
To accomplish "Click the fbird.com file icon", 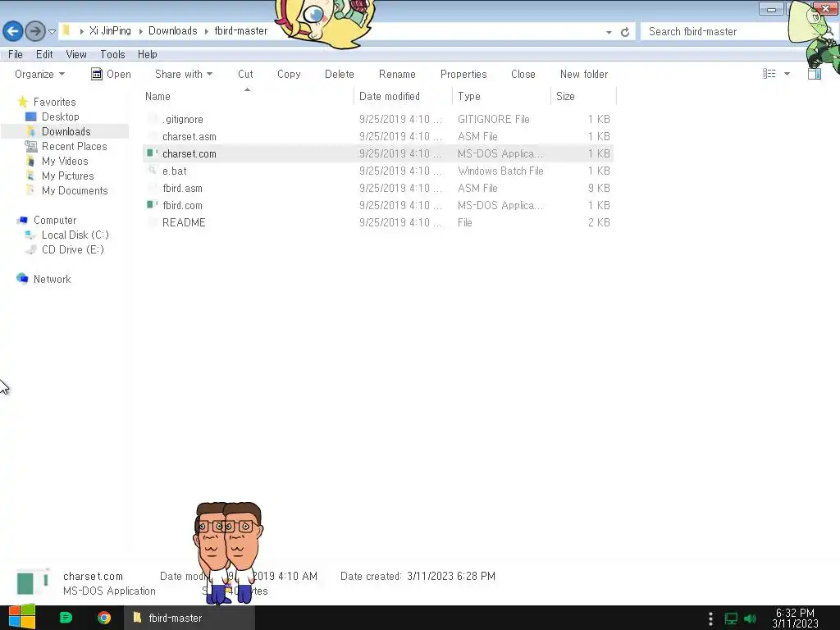I will point(152,204).
